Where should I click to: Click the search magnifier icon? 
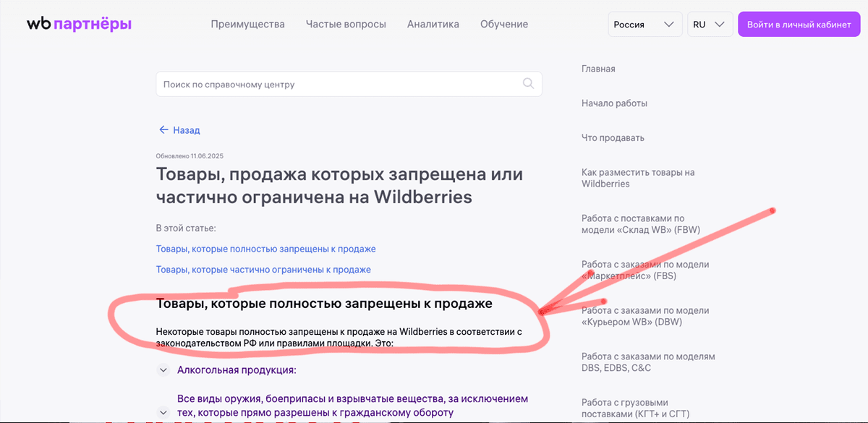[529, 84]
